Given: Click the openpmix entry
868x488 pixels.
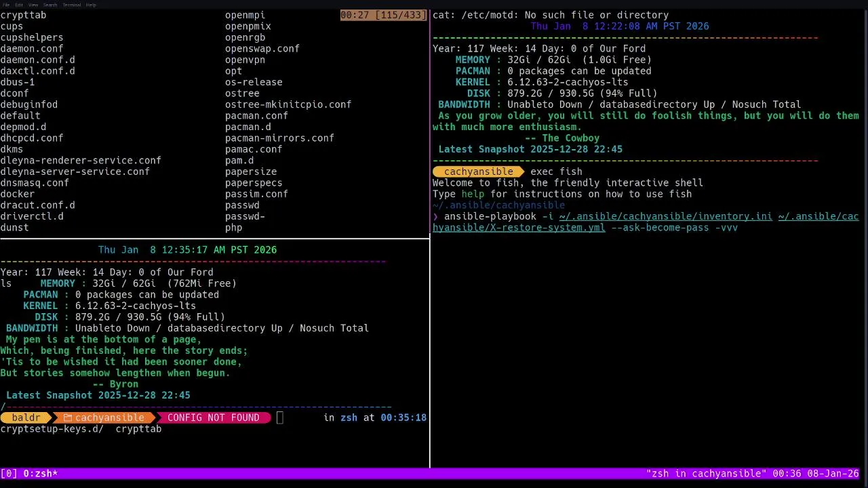Looking at the screenshot, I should [248, 26].
